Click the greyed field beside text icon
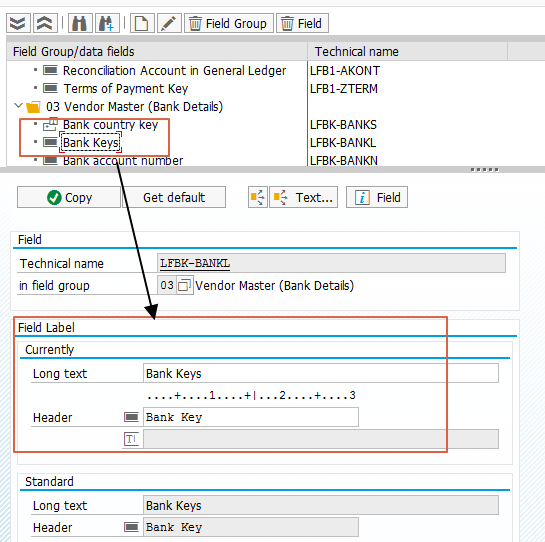This screenshot has height=542, width=545. pyautogui.click(x=321, y=439)
